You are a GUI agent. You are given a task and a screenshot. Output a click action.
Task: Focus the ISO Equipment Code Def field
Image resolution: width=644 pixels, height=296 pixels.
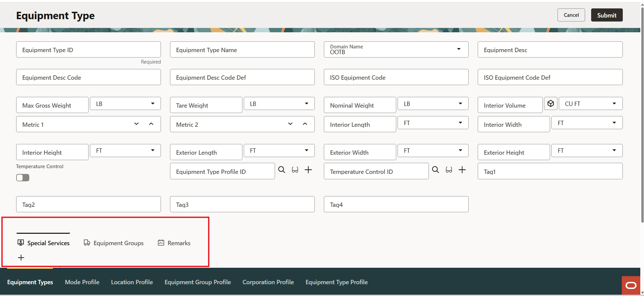[550, 77]
